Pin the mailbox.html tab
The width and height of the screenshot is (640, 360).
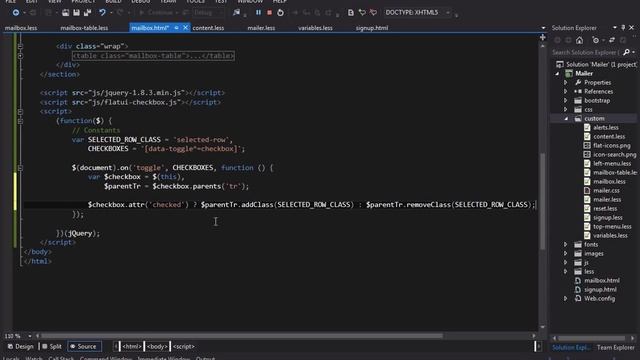[176, 28]
